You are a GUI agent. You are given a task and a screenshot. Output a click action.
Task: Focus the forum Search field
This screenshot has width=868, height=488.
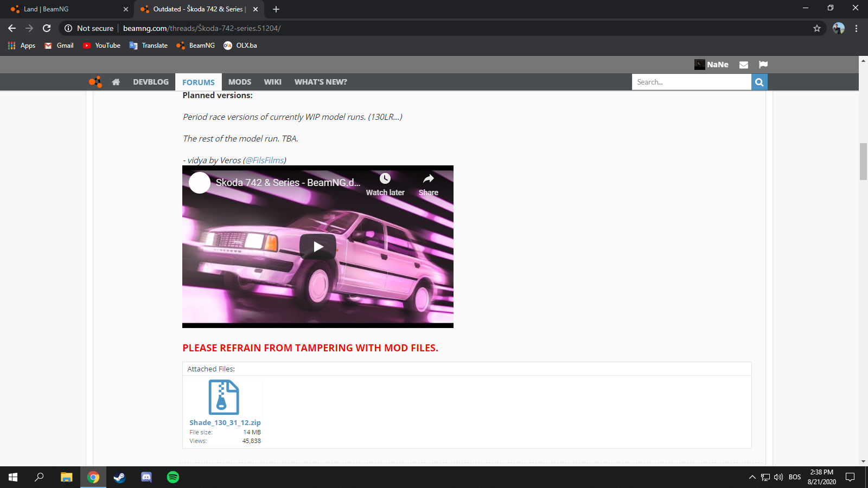pos(692,82)
